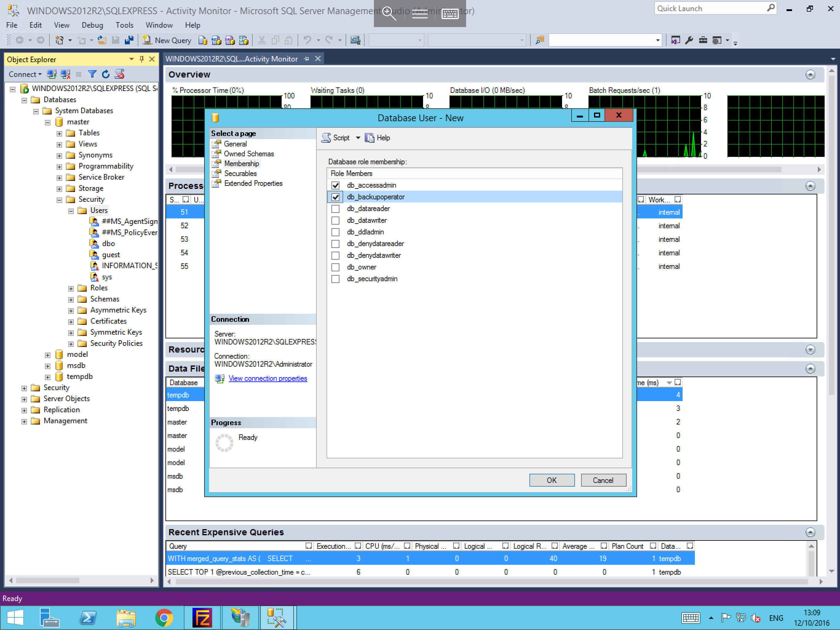Pin the Object Explorer panel
The width and height of the screenshot is (840, 630).
(142, 59)
